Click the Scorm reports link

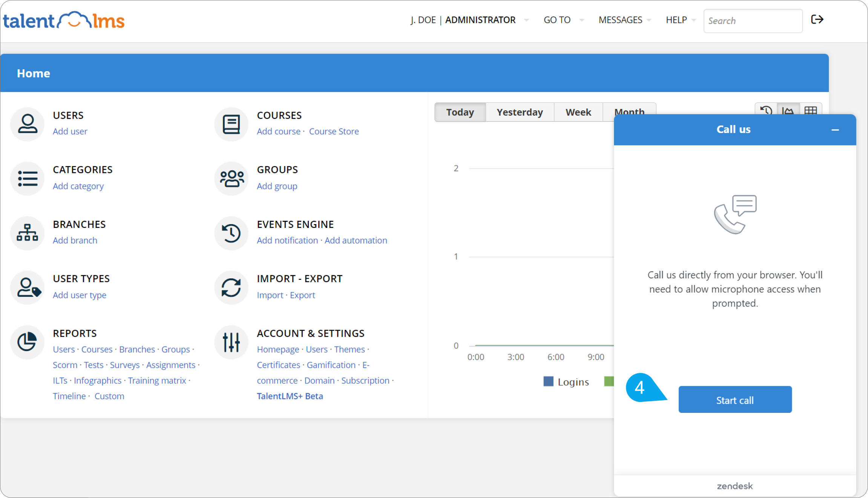[x=65, y=365]
